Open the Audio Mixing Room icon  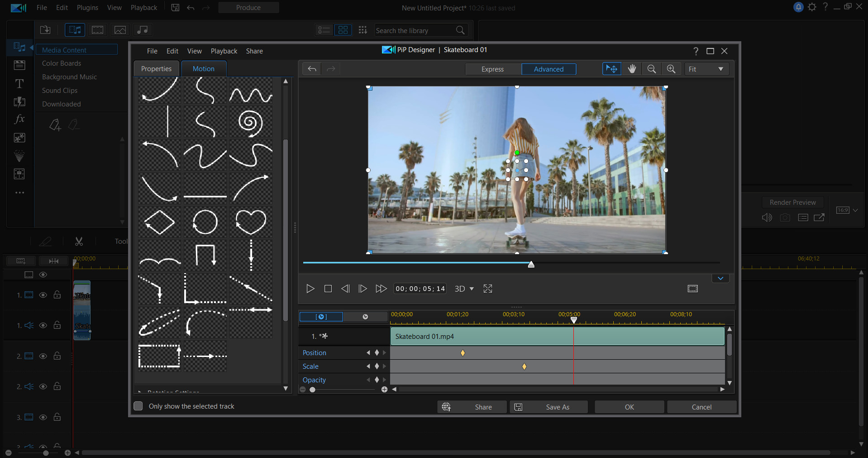[x=19, y=174]
